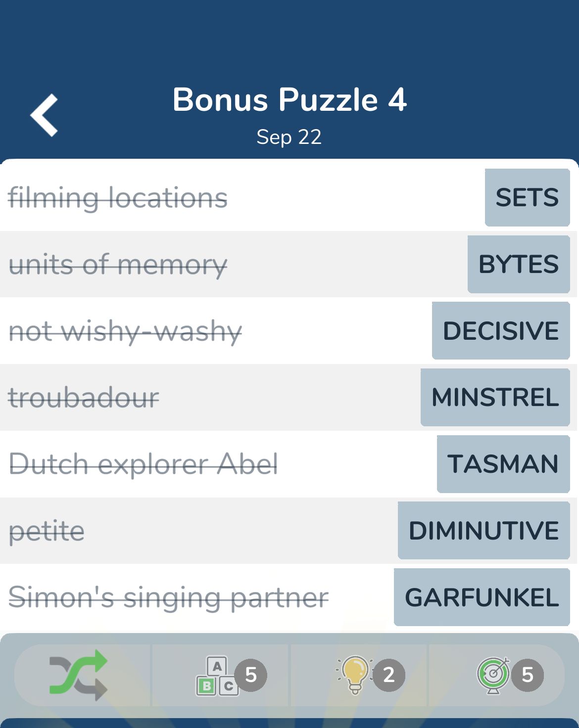
Task: Tap the Bonus Puzzle 4 title
Action: tap(289, 100)
